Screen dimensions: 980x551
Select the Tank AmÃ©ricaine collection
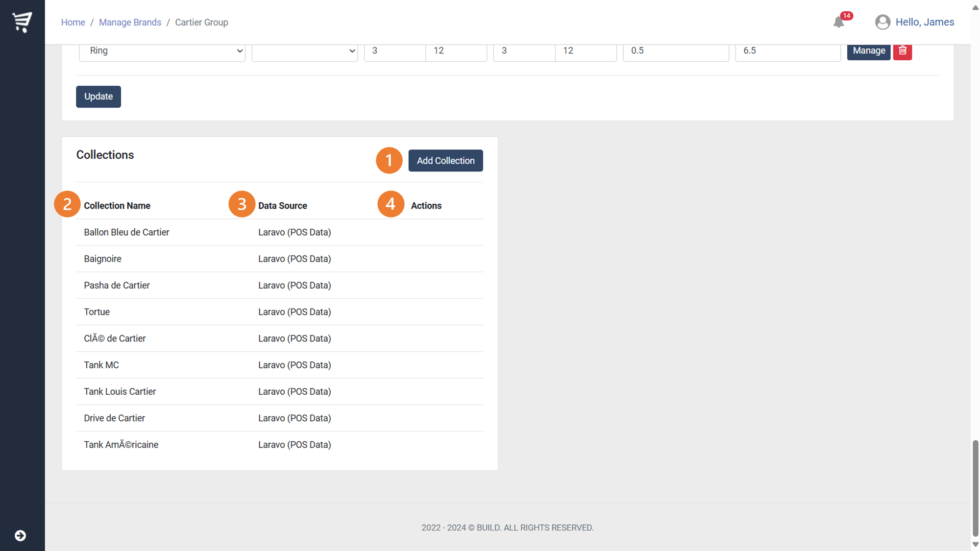click(x=121, y=445)
